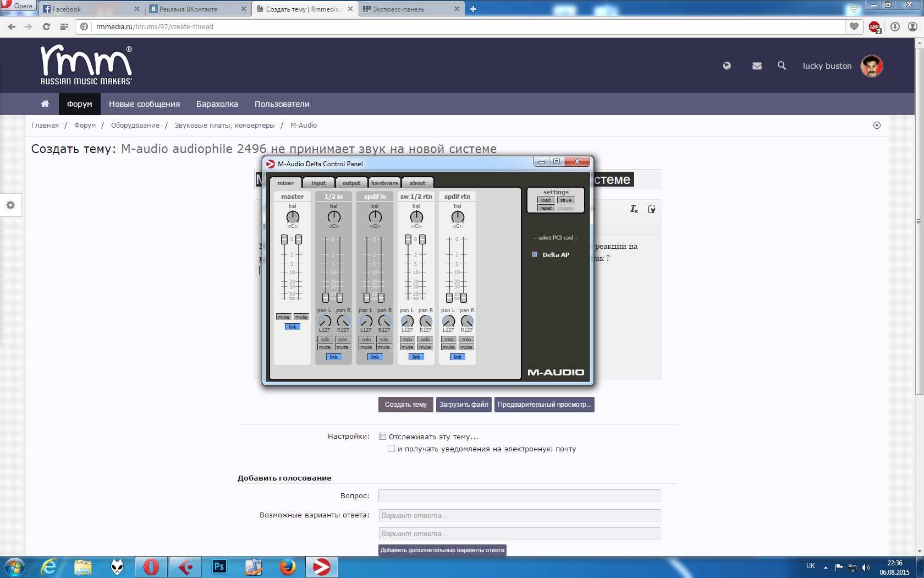
Task: Toggle link button on 1/2 in channel
Action: [x=334, y=357]
